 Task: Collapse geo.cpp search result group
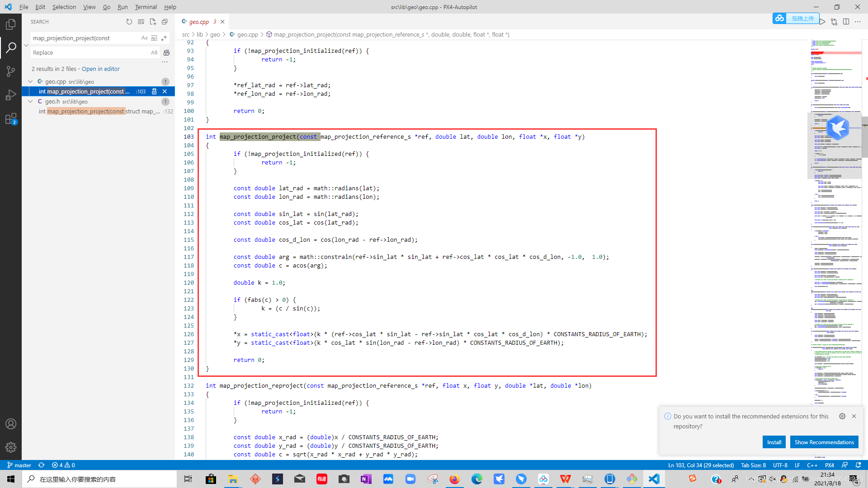(30, 82)
